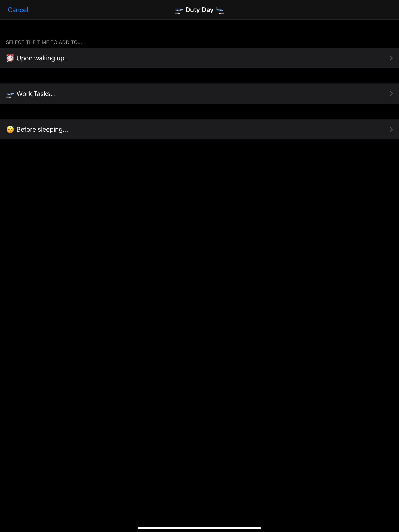
Task: Expand the Upon waking up chevron
Action: (x=391, y=58)
